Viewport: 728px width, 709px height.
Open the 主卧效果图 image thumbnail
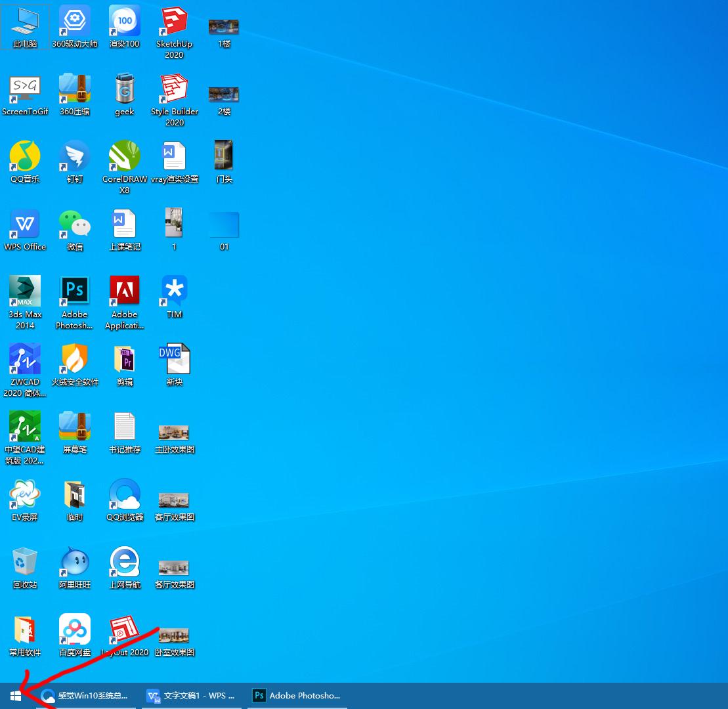click(174, 433)
